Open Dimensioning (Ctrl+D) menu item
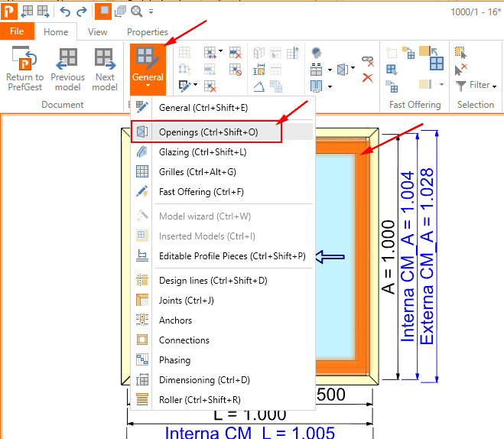This screenshot has width=504, height=439. [223, 380]
